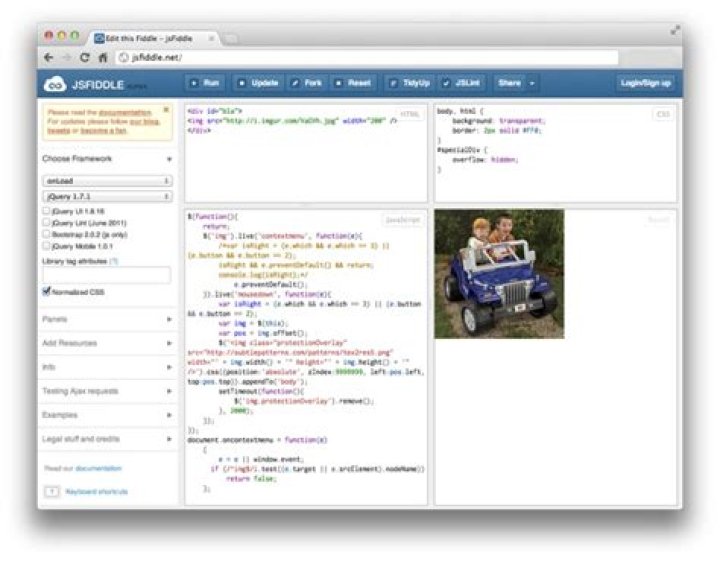The height and width of the screenshot is (561, 720).
Task: Open the Share menu
Action: (x=516, y=83)
